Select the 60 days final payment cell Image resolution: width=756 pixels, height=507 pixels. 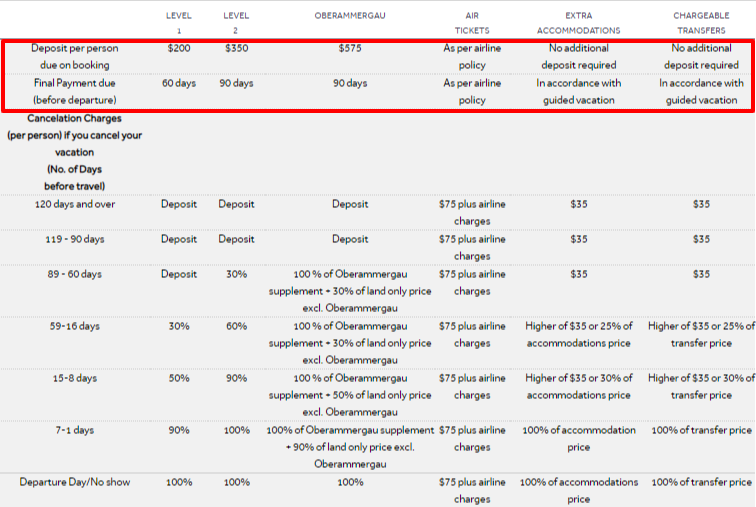(179, 83)
